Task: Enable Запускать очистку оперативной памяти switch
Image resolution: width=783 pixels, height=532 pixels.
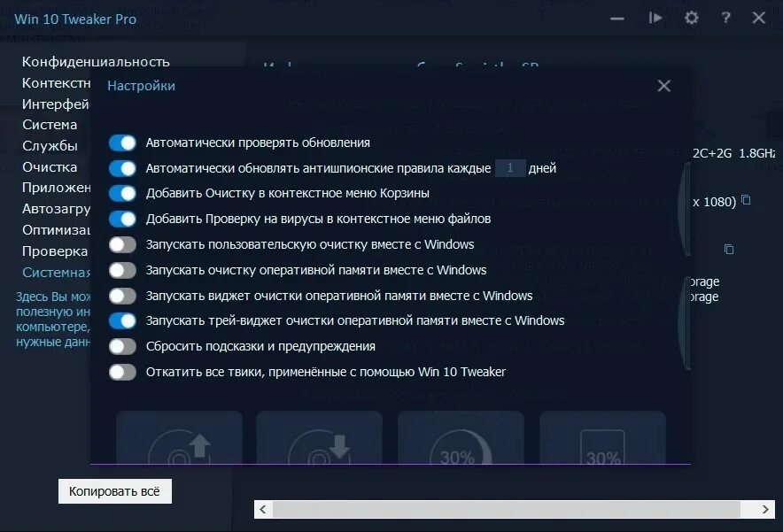Action: 122,270
